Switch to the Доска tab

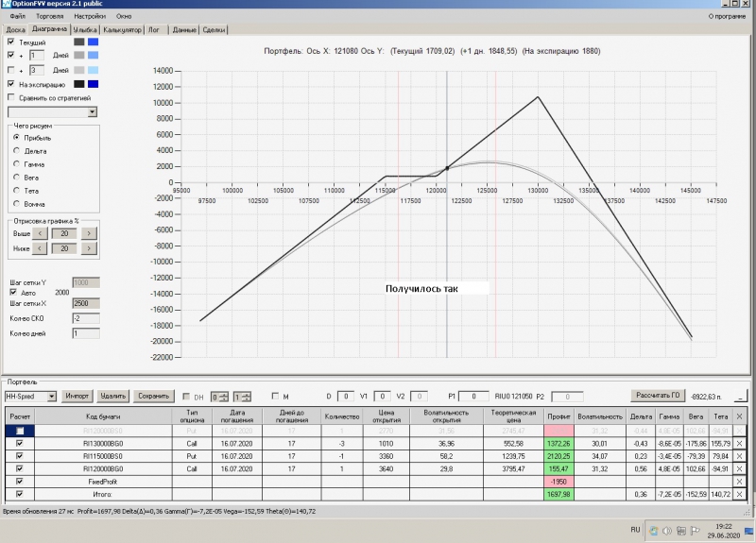point(15,29)
